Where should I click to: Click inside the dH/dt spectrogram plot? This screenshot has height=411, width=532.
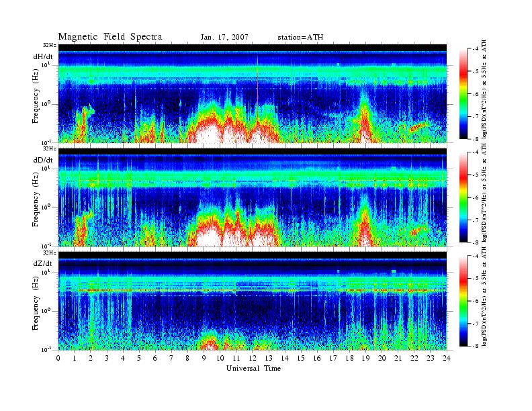(253, 93)
